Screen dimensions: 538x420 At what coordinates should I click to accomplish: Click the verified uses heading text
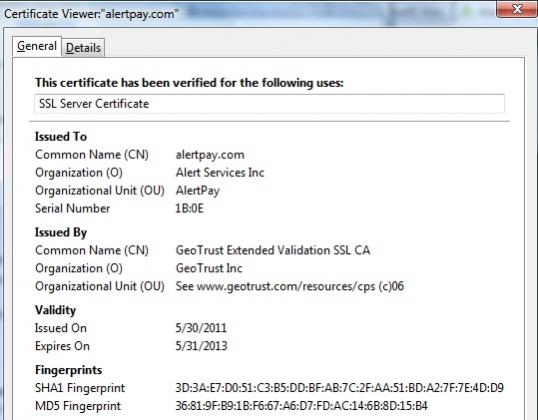(x=189, y=83)
